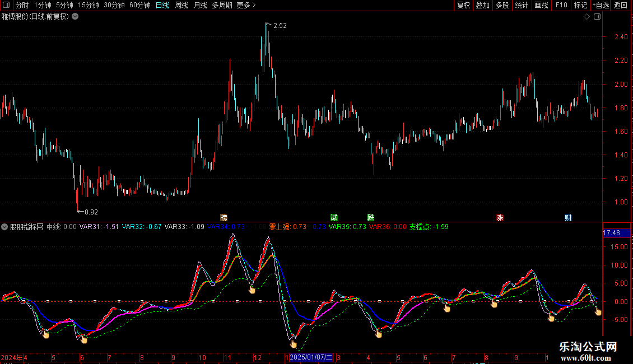Switch to 月线 monthly chart
633x364 pixels.
(200, 5)
